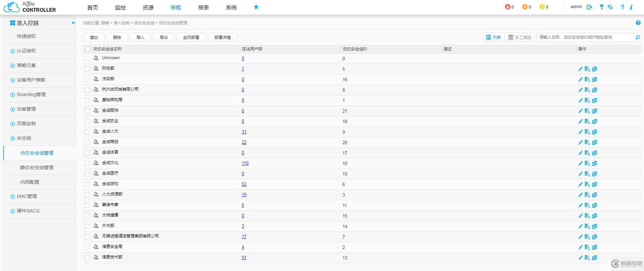Screen dimensions: 644x271
Task: Switch to the 手工指定 view tab
Action: pos(520,37)
